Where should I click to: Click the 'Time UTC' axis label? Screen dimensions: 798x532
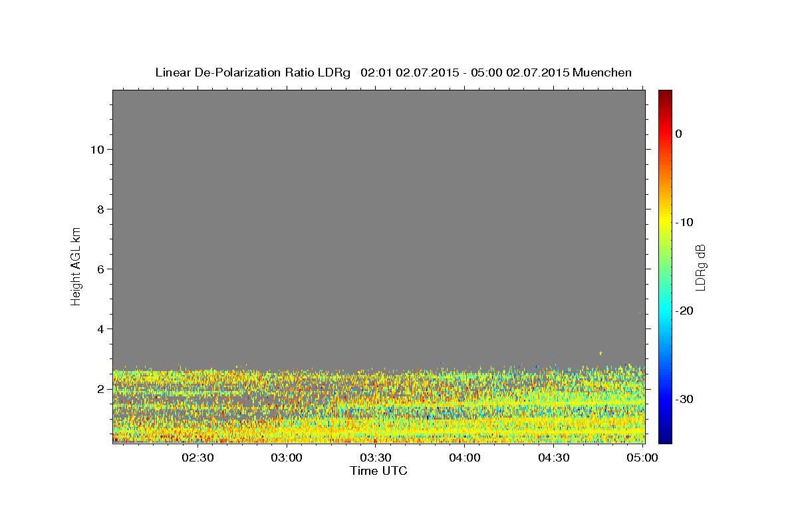pos(378,471)
